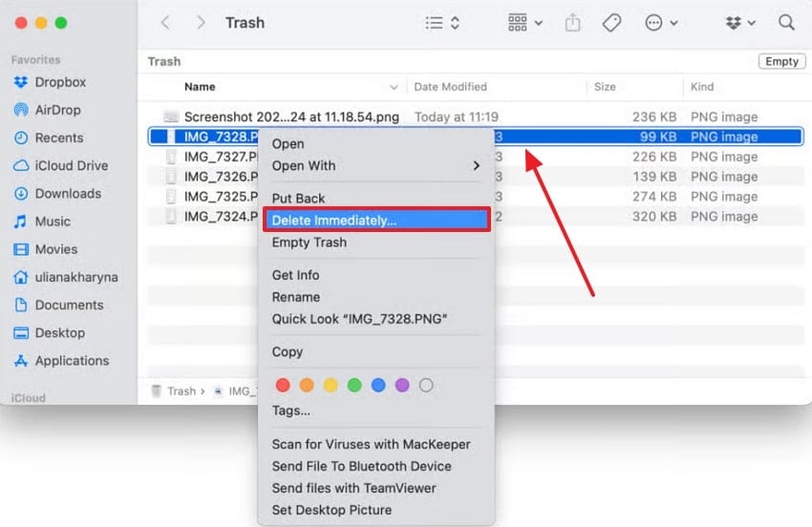This screenshot has width=812, height=527.
Task: Apply the yellow tag color
Action: pyautogui.click(x=331, y=385)
